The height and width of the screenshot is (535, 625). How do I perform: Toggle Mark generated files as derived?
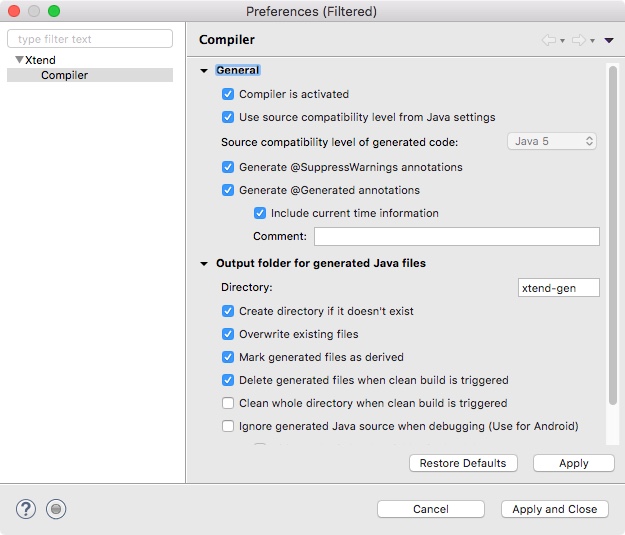[x=228, y=357]
